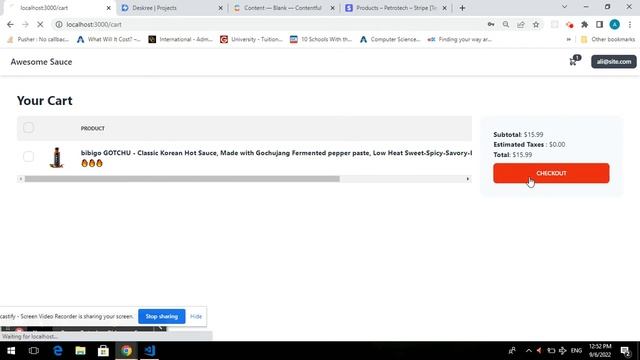
Task: Open the What Will It Cost bookmark
Action: pyautogui.click(x=109, y=39)
